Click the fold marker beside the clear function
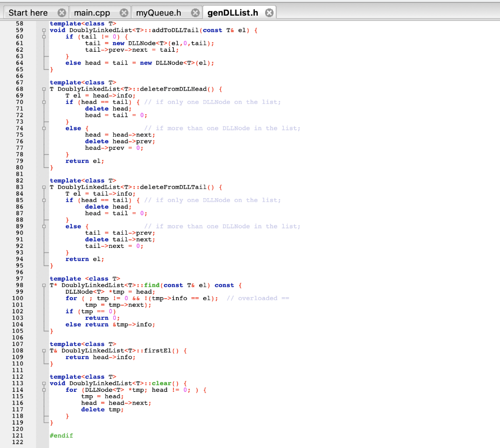 point(44,383)
